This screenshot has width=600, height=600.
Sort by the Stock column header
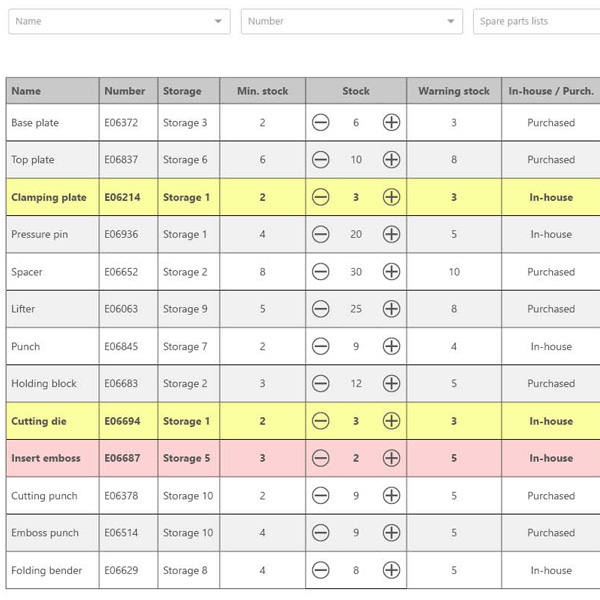[356, 91]
